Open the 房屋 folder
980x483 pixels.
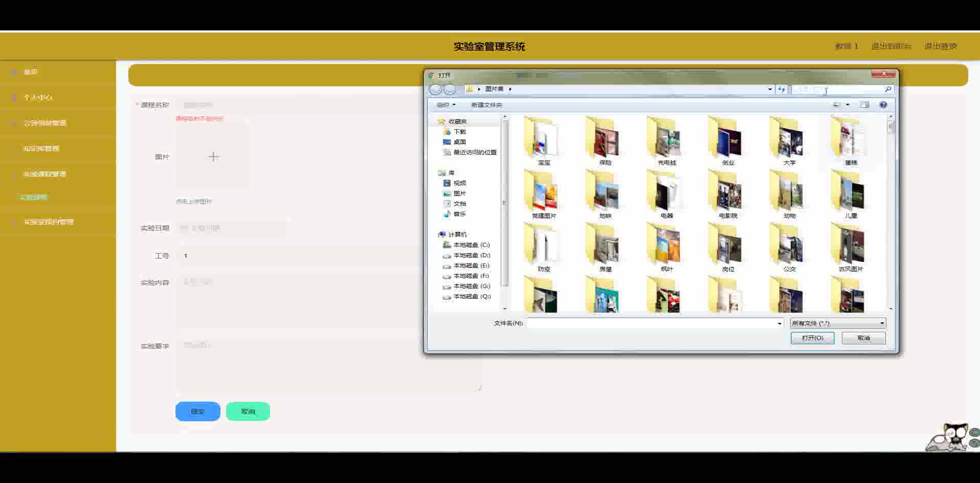(x=605, y=248)
